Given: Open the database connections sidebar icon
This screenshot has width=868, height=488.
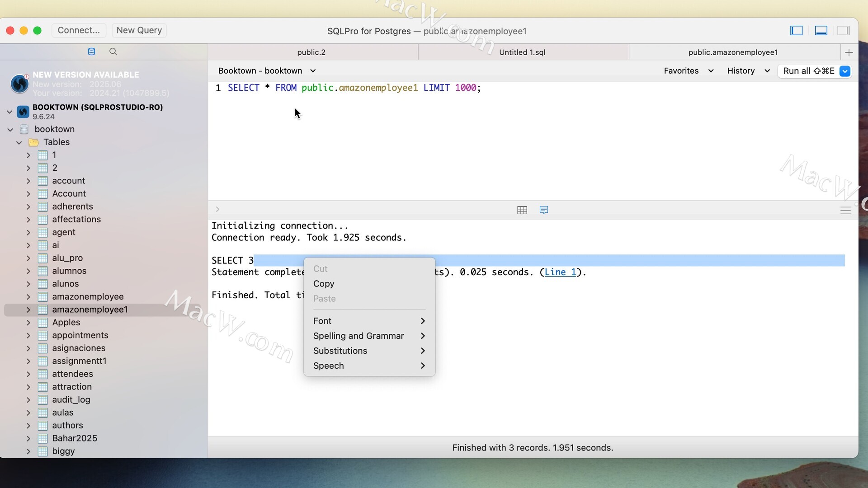Looking at the screenshot, I should [91, 52].
